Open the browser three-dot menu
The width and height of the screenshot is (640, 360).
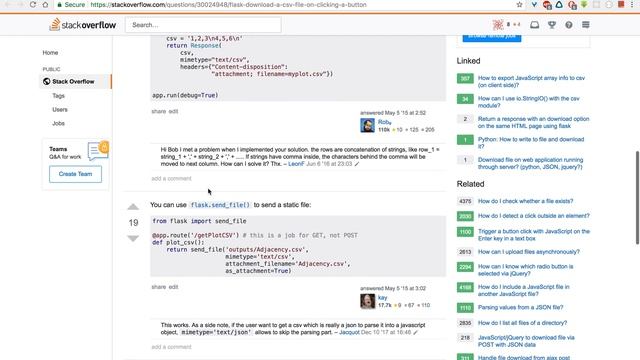(x=632, y=5)
